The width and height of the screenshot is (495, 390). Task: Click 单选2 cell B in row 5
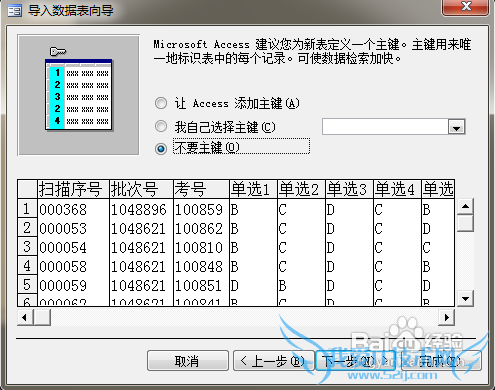301,286
